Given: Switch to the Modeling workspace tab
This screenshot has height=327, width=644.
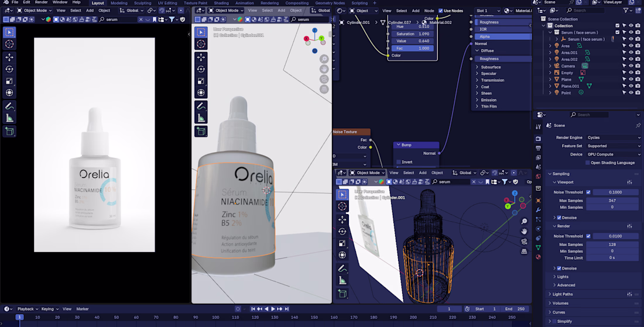Looking at the screenshot, I should (x=119, y=3).
